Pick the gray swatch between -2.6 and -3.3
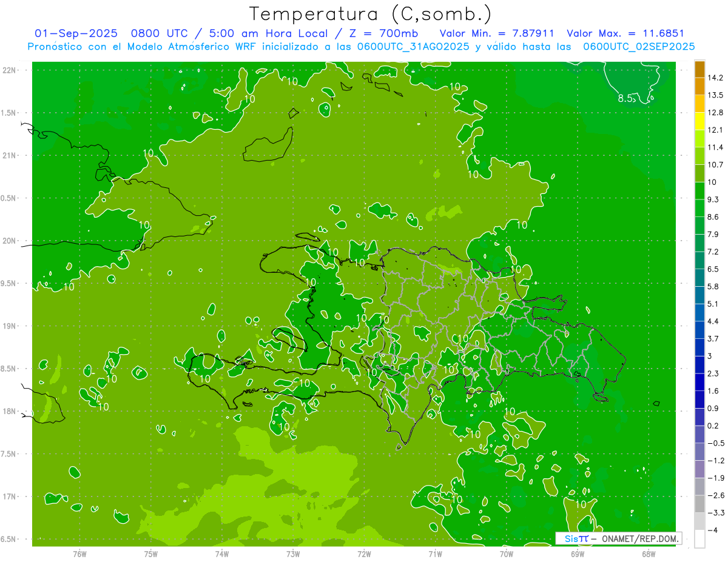The height and width of the screenshot is (562, 728). coord(699,504)
